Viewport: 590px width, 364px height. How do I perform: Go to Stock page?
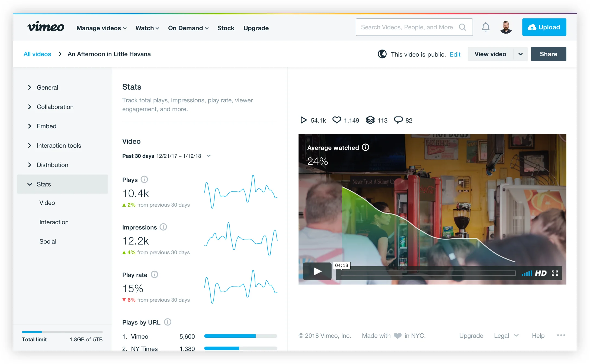[x=226, y=28]
